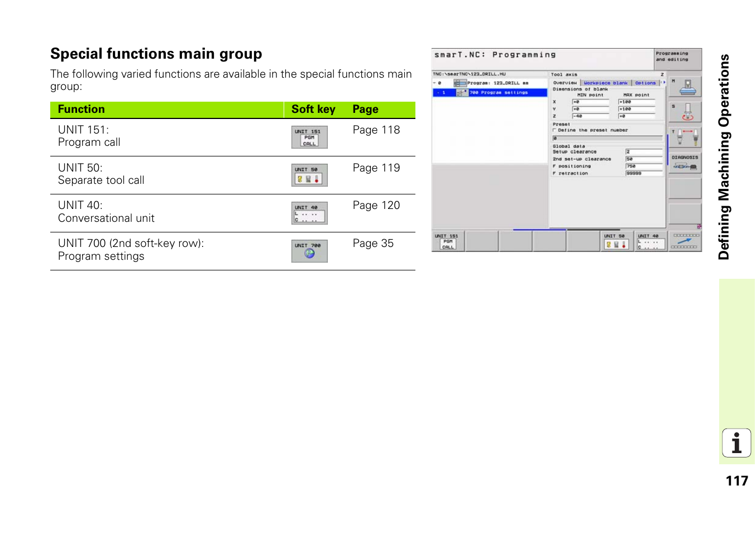Click the page number 117

pos(737,481)
